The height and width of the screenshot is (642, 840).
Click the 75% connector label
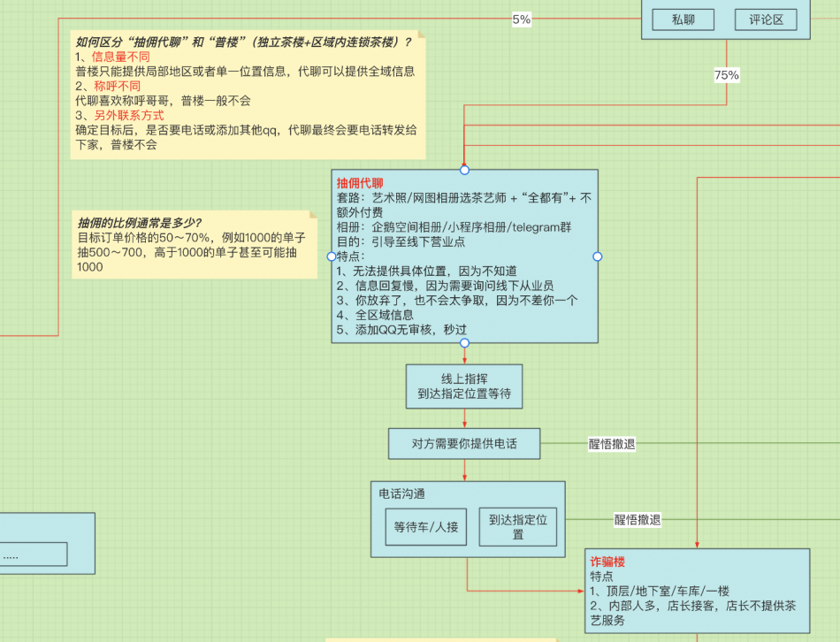[726, 76]
